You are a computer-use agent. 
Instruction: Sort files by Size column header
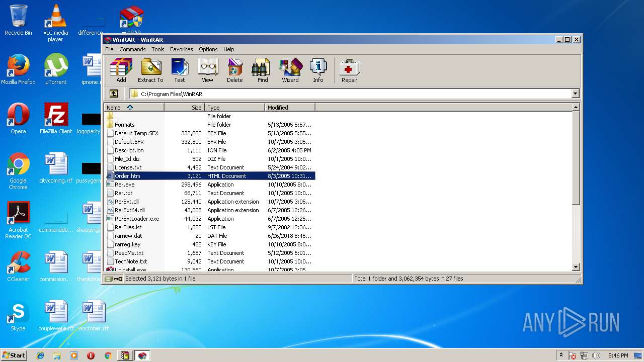184,107
